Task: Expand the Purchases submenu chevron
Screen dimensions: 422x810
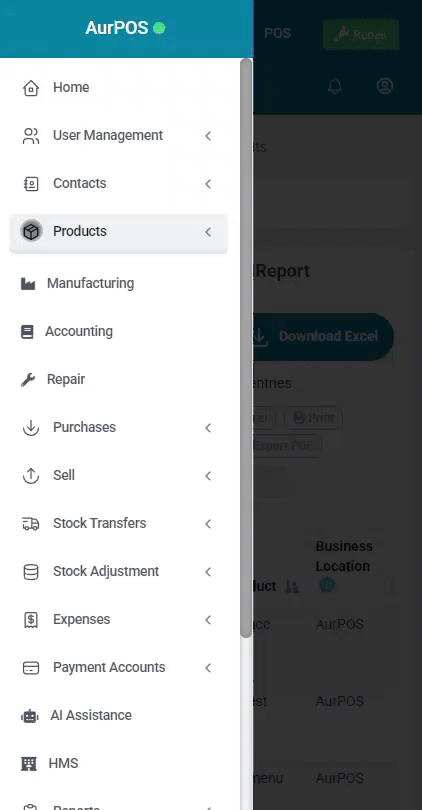Action: [208, 428]
